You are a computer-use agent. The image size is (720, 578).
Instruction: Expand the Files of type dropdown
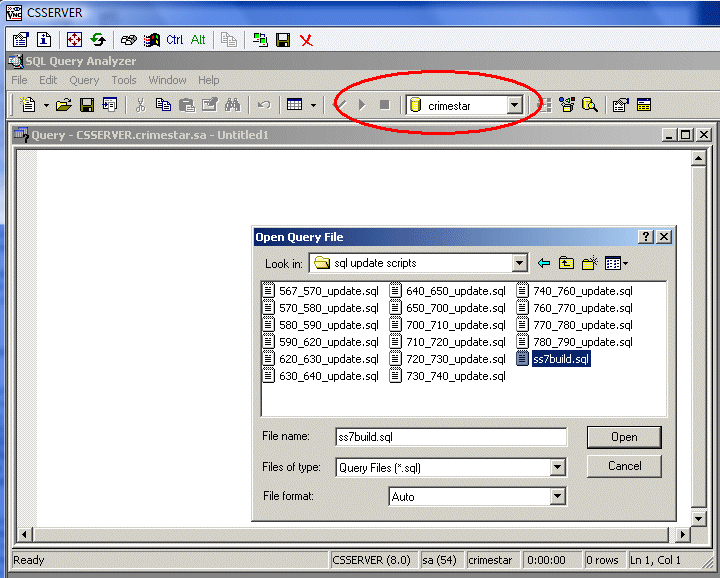557,467
